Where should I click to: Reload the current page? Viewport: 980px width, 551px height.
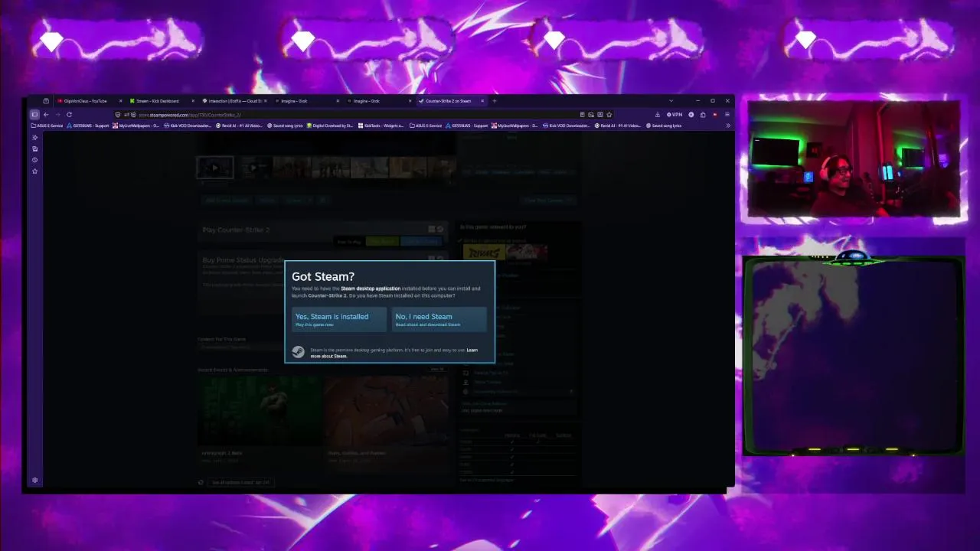pyautogui.click(x=69, y=115)
